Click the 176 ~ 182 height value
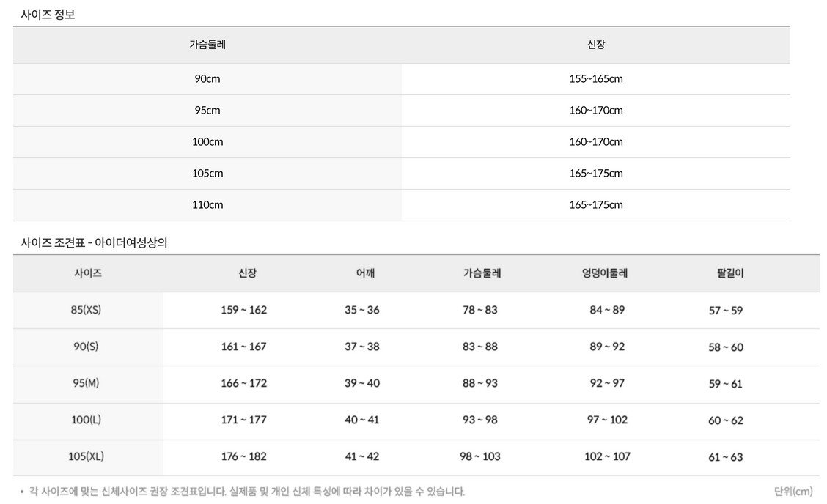 pyautogui.click(x=244, y=456)
